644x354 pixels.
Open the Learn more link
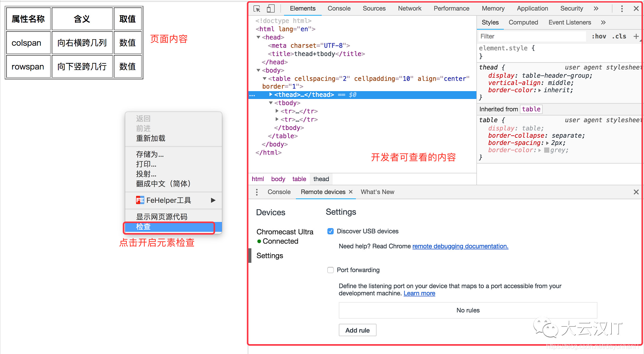tap(419, 294)
